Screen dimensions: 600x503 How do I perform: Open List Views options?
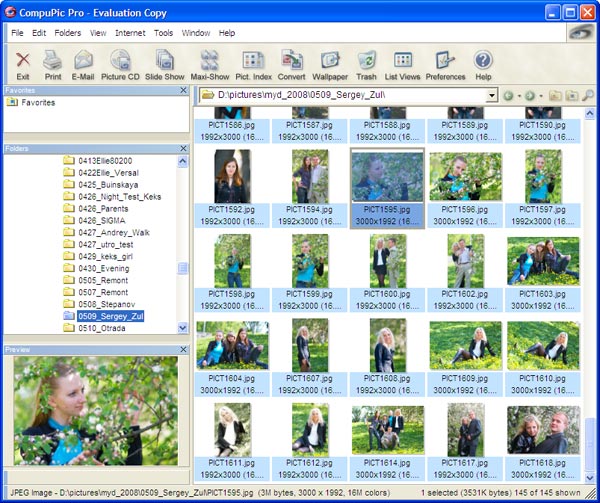(403, 65)
